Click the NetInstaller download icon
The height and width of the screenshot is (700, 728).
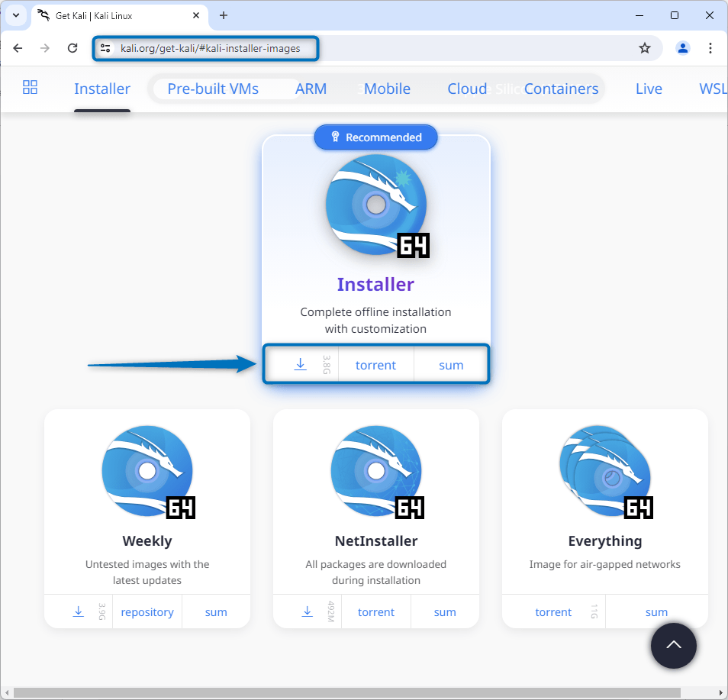tap(307, 611)
